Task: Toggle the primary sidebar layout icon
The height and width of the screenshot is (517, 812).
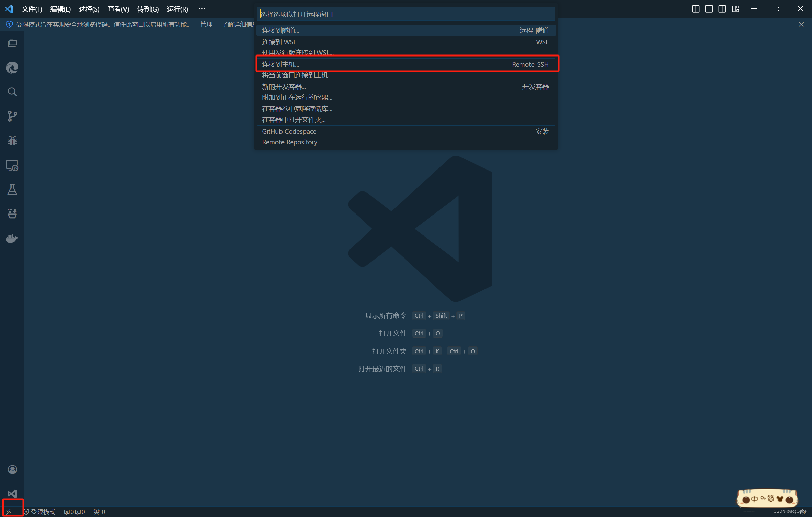Action: pos(696,9)
